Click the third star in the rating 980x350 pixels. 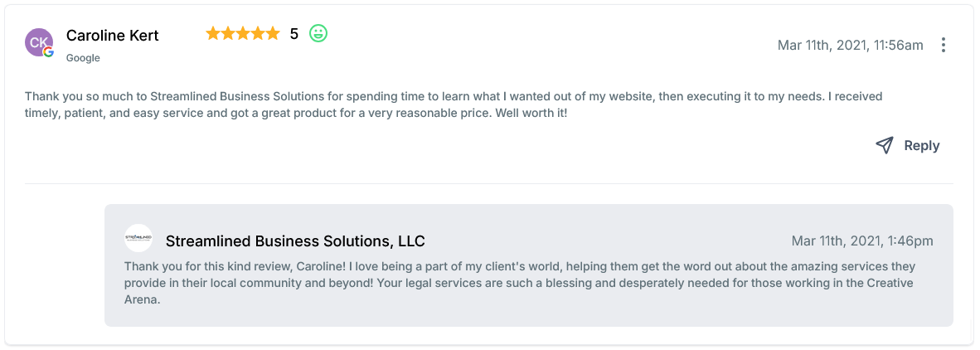[243, 34]
